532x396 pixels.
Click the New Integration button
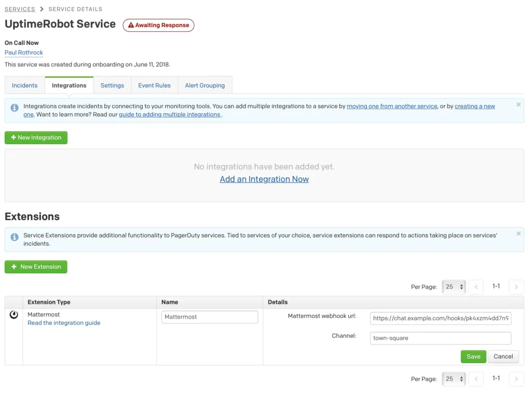coord(36,138)
